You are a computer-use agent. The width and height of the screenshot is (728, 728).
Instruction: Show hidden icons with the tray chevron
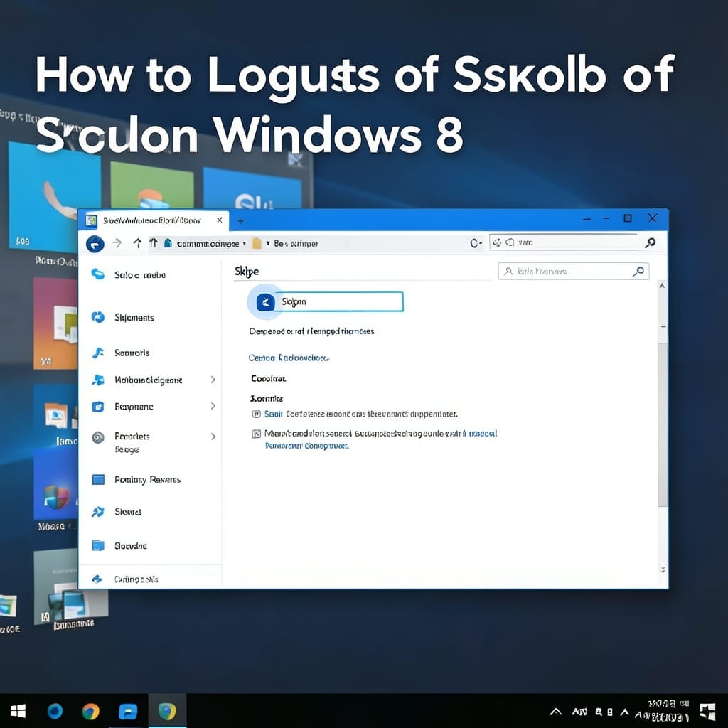556,712
